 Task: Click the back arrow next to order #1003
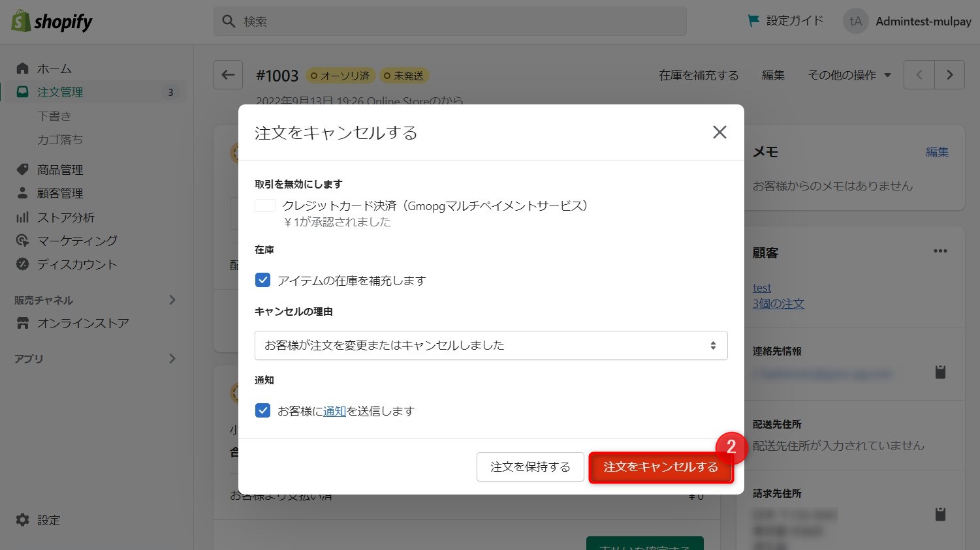coord(228,74)
